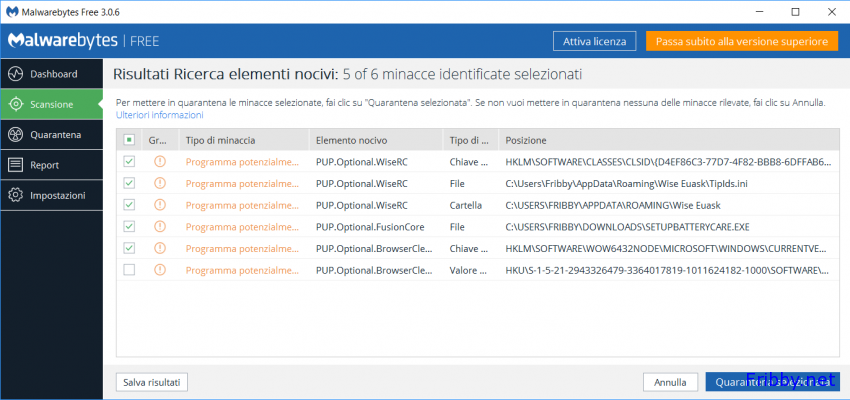Screen dimensions: 850x400
Task: Select the HKLM\SOFTWARE\WOW6432NODE path text
Action: pos(666,248)
